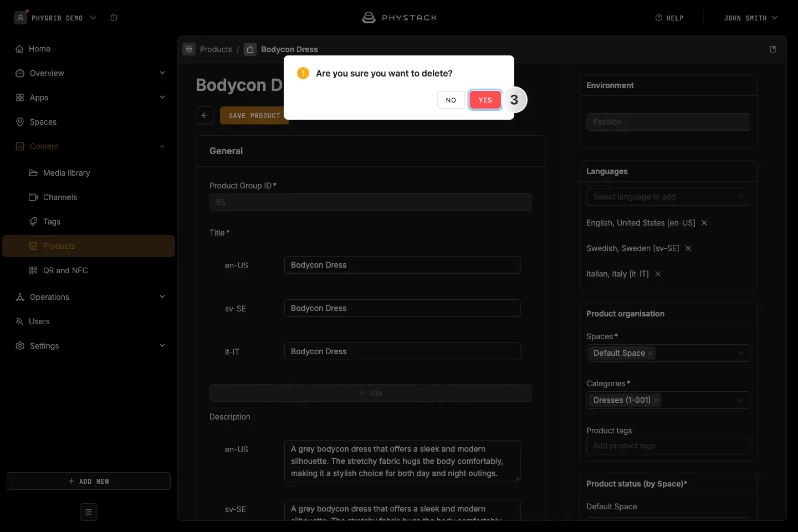
Task: Expand the Settings menu chevron
Action: click(x=162, y=346)
